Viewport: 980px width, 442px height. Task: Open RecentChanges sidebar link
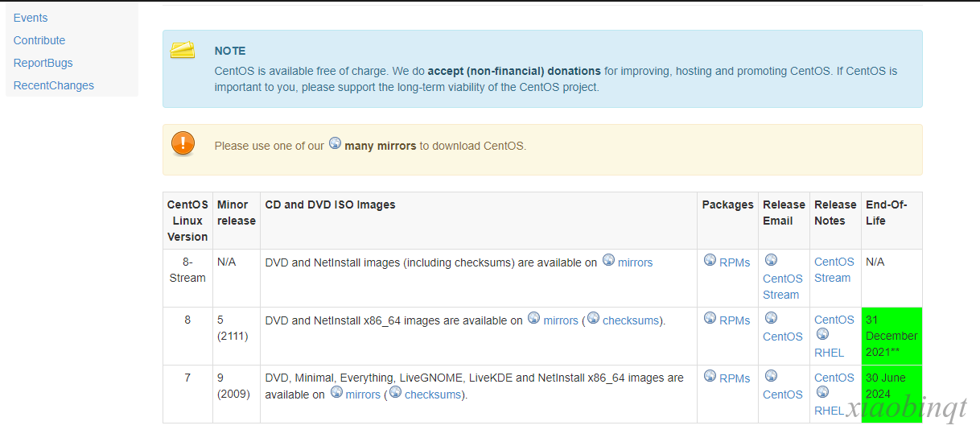click(54, 85)
